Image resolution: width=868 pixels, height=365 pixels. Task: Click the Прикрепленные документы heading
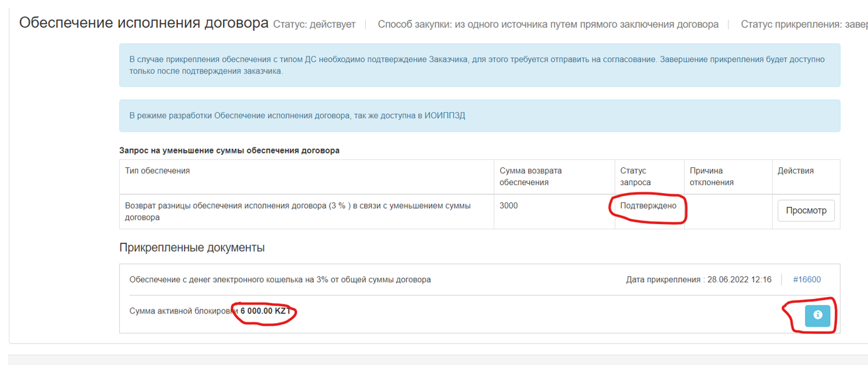pyautogui.click(x=192, y=248)
